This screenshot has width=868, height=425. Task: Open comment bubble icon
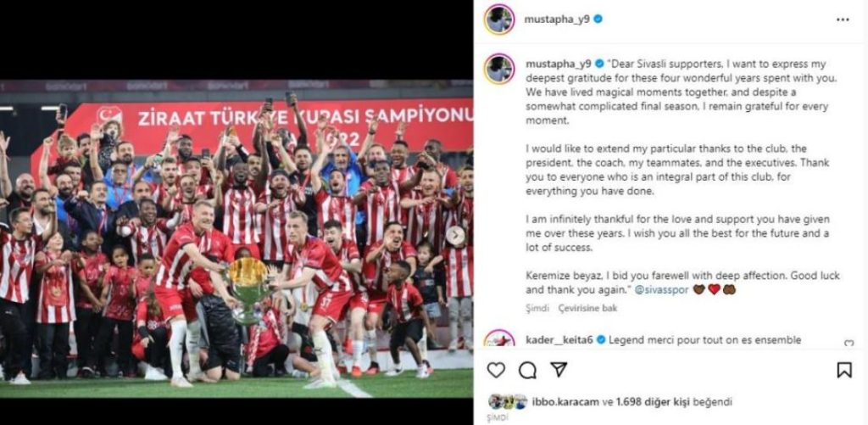click(x=527, y=370)
